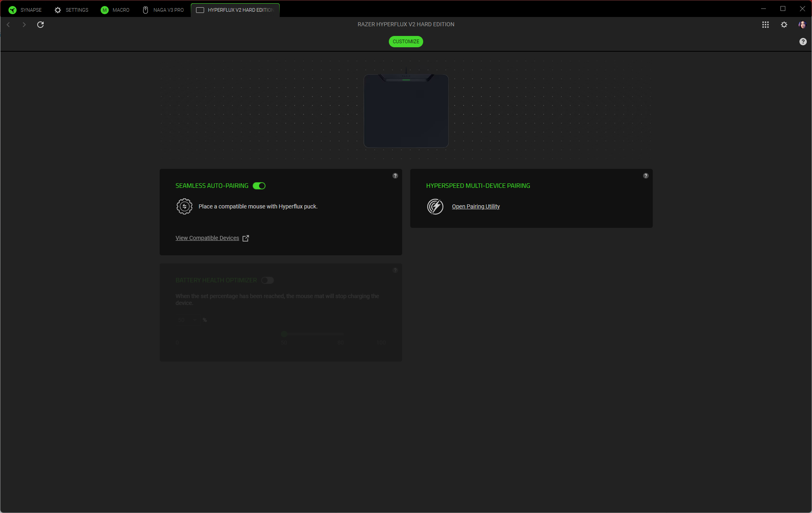The width and height of the screenshot is (812, 513).
Task: Click the Razer Synapse logo icon
Action: pos(13,10)
